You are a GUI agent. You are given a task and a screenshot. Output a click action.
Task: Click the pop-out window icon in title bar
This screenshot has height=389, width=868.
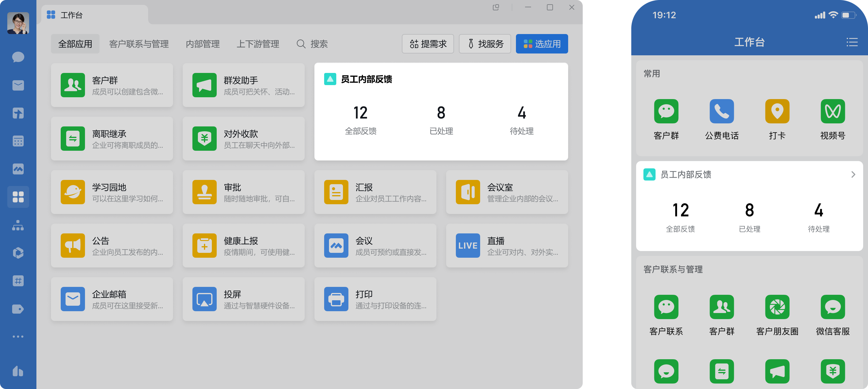(x=496, y=7)
